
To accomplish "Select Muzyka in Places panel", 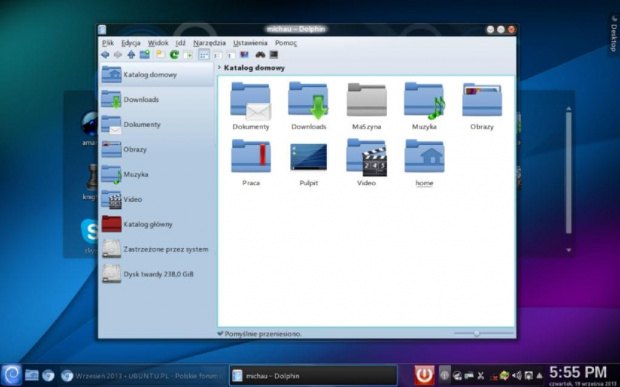I will coord(156,174).
